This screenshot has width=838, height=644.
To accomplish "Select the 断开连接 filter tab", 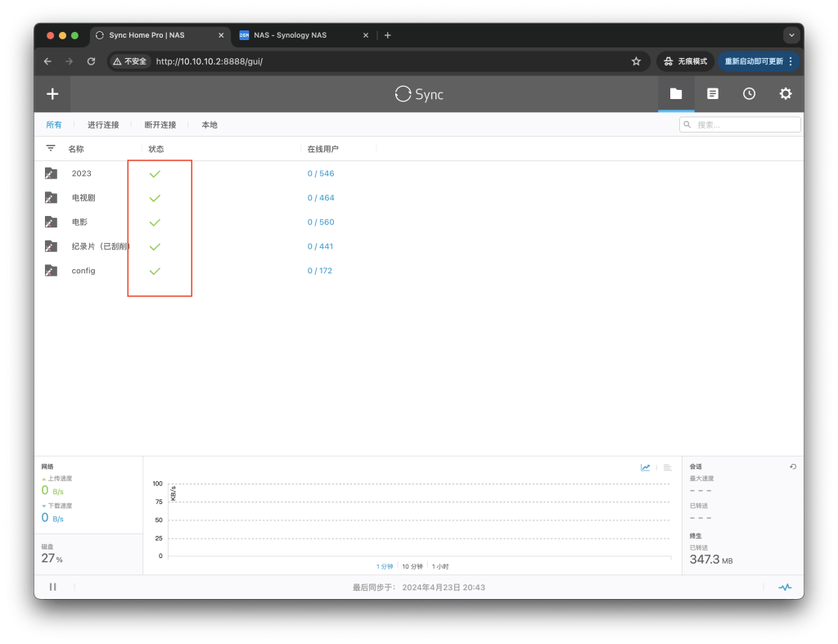I will point(160,124).
